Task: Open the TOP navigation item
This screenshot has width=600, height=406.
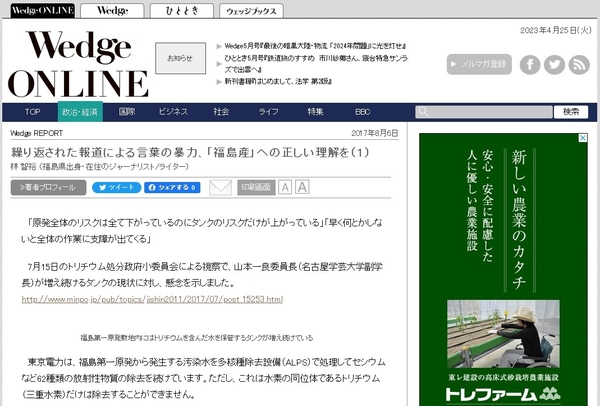Action: 33,112
